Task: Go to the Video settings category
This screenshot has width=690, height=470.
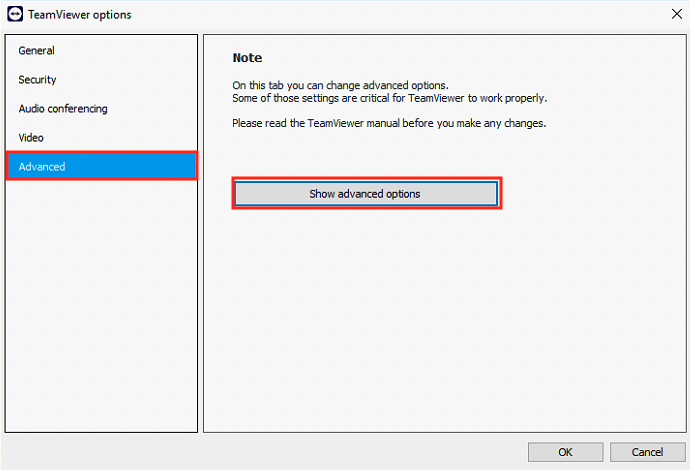Action: pos(102,138)
